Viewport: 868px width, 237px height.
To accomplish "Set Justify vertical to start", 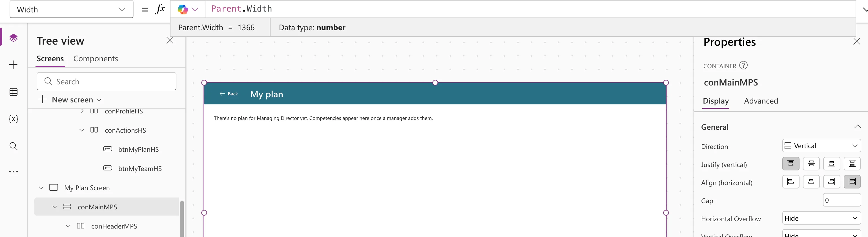I will click(790, 164).
